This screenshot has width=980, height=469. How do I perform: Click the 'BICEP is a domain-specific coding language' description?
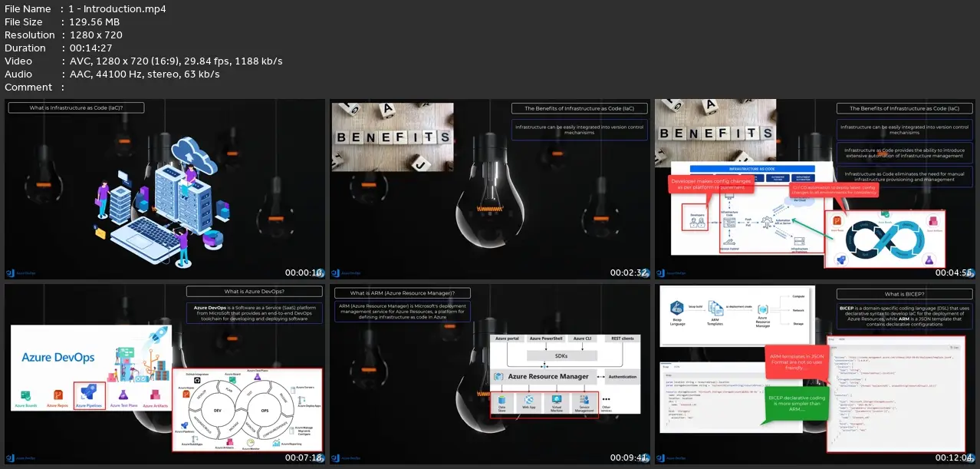coord(905,315)
